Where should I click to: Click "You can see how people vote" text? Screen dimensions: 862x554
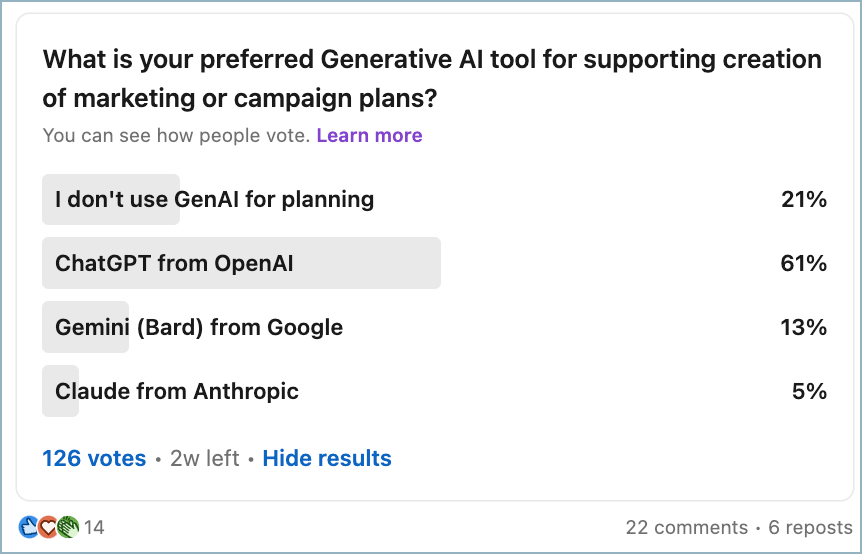coord(176,135)
